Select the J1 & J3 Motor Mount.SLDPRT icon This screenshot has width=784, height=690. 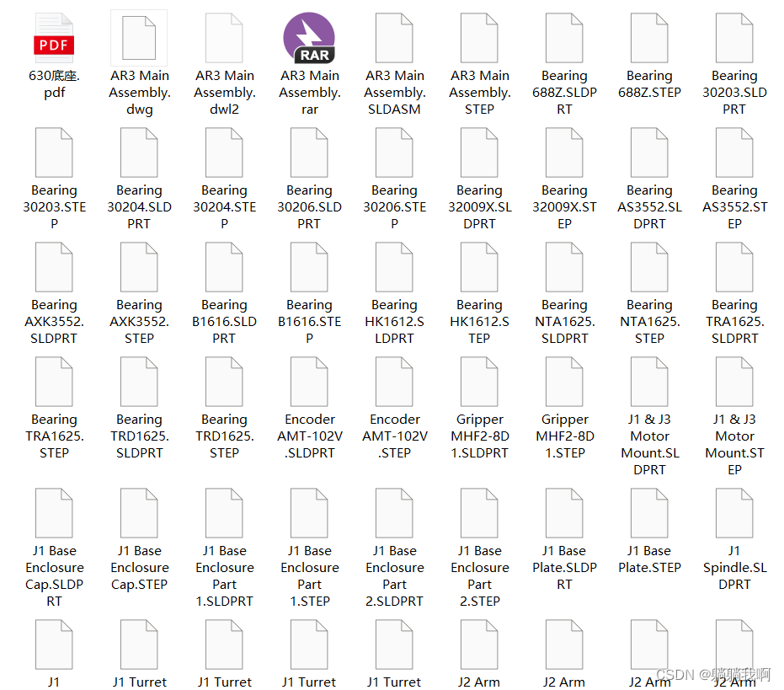pyautogui.click(x=649, y=382)
